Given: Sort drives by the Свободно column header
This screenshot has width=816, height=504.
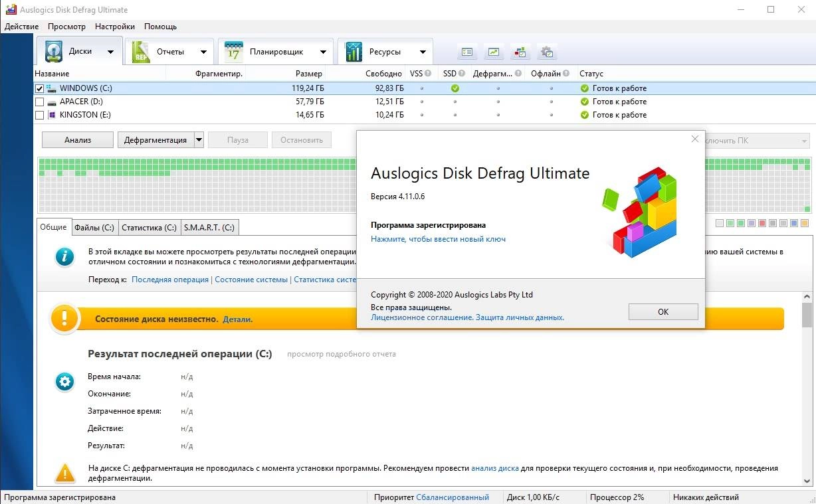Looking at the screenshot, I should click(383, 74).
